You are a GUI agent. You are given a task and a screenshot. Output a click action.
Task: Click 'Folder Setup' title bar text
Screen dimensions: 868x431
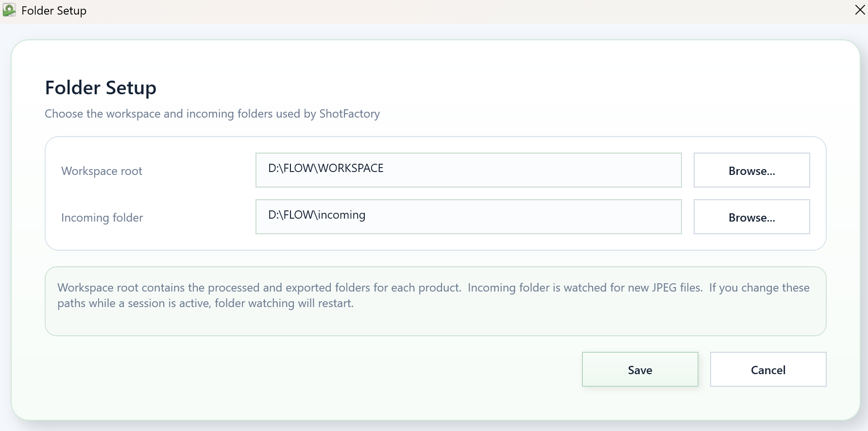pos(54,11)
